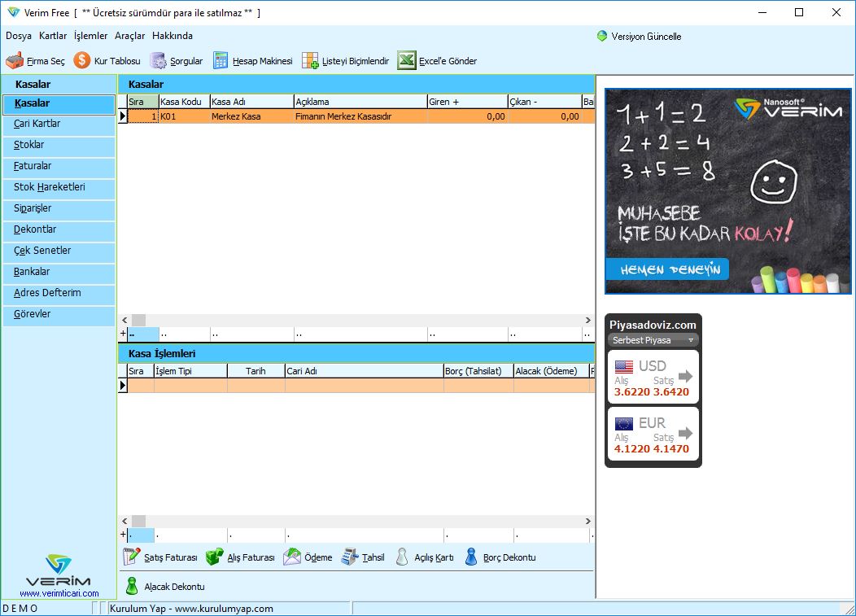
Task: Open Bankalar section
Action: [59, 272]
